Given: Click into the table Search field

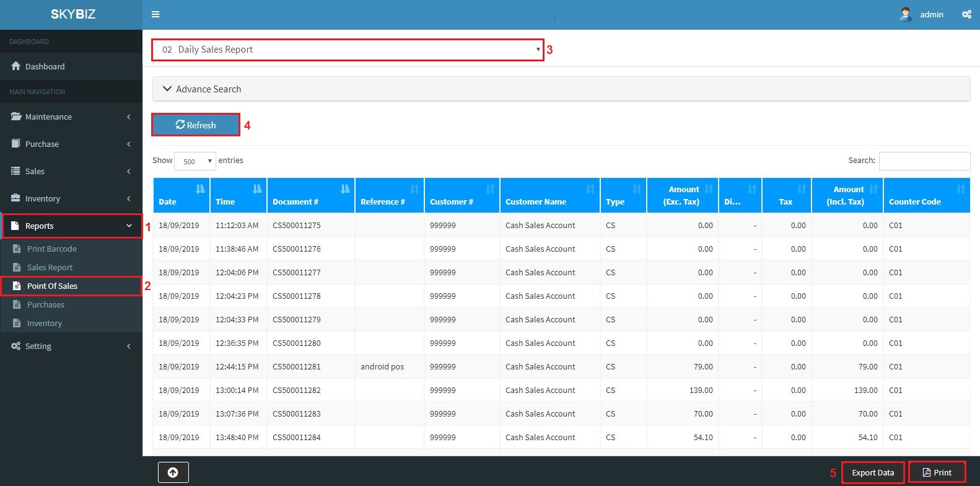Looking at the screenshot, I should coord(924,161).
